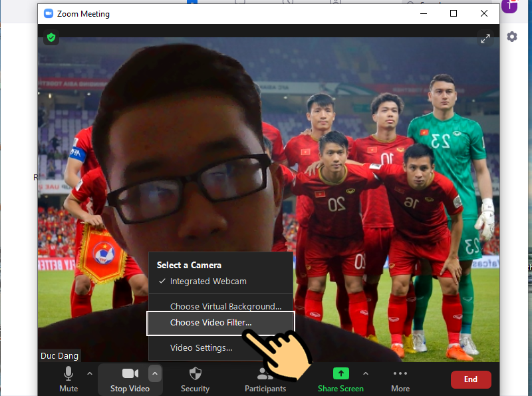The height and width of the screenshot is (396, 532).
Task: View meeting info via the green shield badge
Action: click(51, 37)
